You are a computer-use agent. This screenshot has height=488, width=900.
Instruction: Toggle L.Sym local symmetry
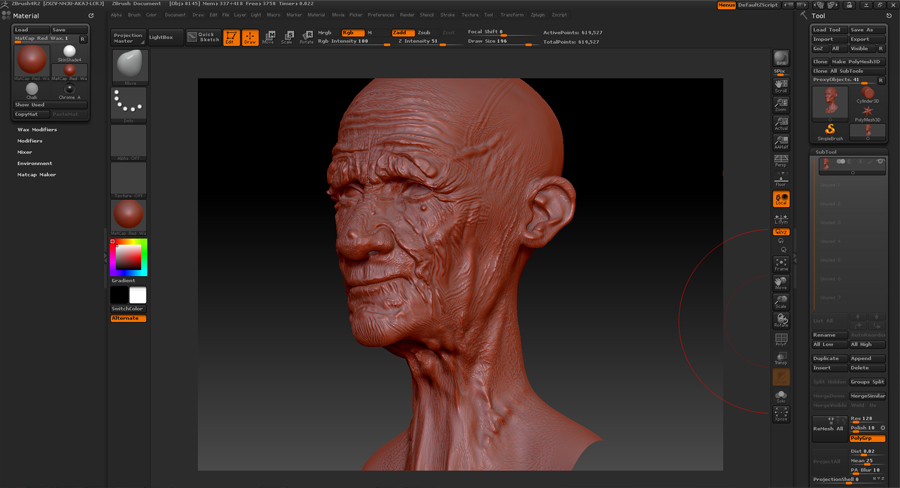click(x=781, y=219)
